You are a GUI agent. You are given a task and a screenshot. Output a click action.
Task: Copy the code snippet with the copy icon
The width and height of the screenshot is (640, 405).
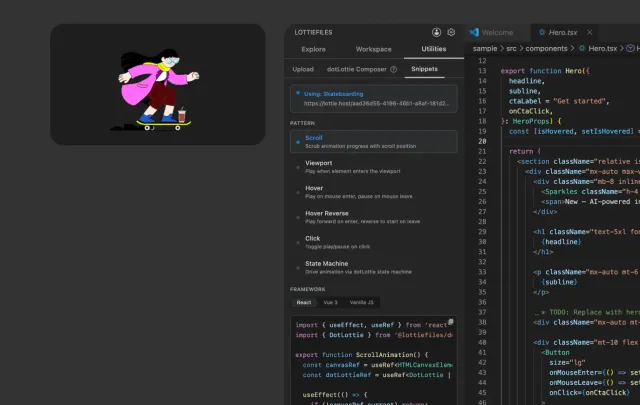(451, 322)
